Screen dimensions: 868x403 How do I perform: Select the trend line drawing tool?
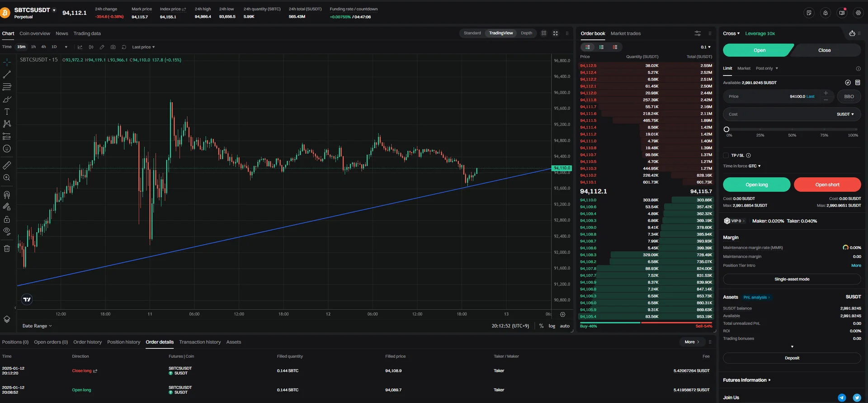7,74
